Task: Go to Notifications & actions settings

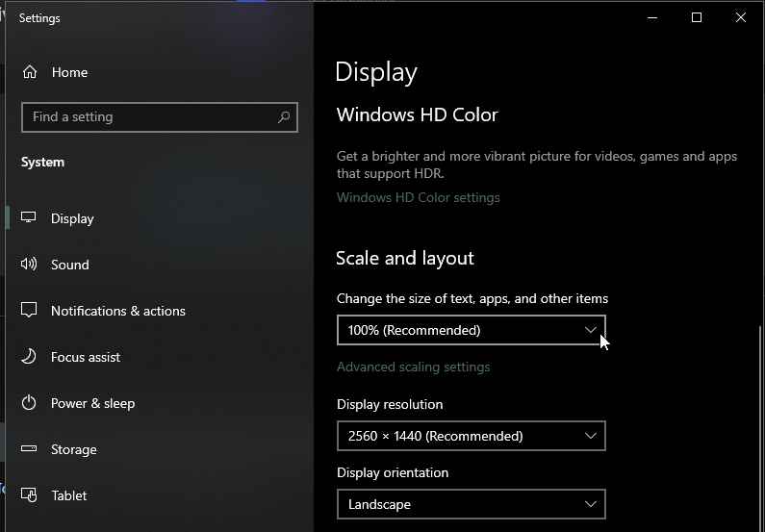Action: 118,311
